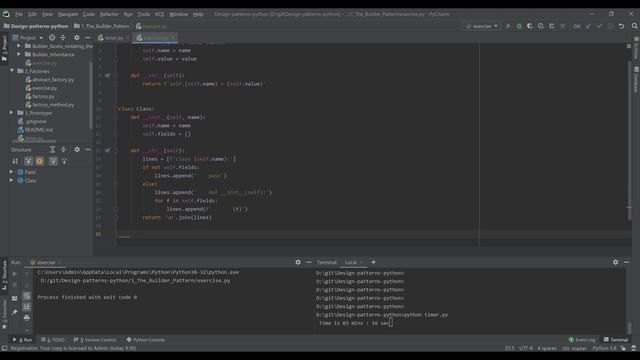Collapse all in the Project panel header
This screenshot has width=640, height=360.
(63, 38)
